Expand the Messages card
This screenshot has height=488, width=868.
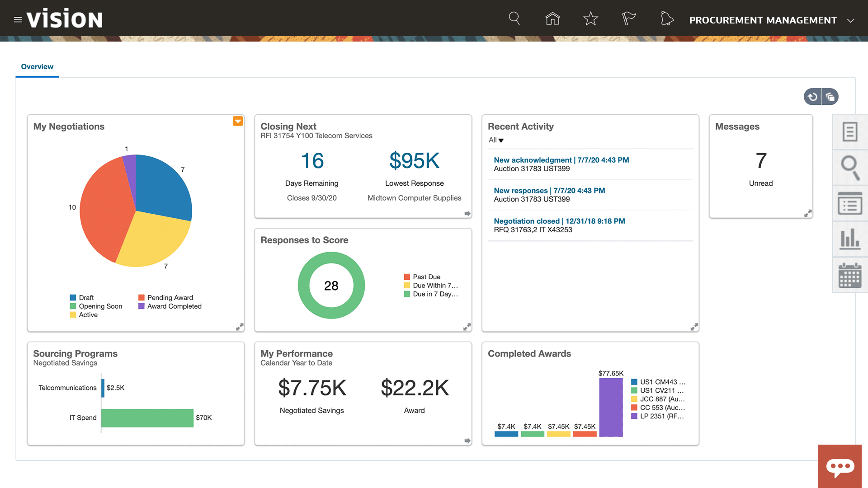click(808, 213)
